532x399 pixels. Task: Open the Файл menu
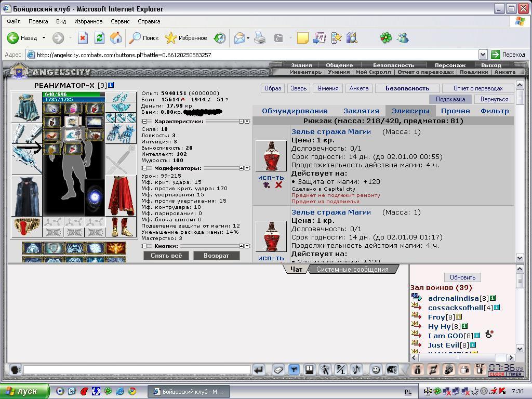[x=14, y=21]
